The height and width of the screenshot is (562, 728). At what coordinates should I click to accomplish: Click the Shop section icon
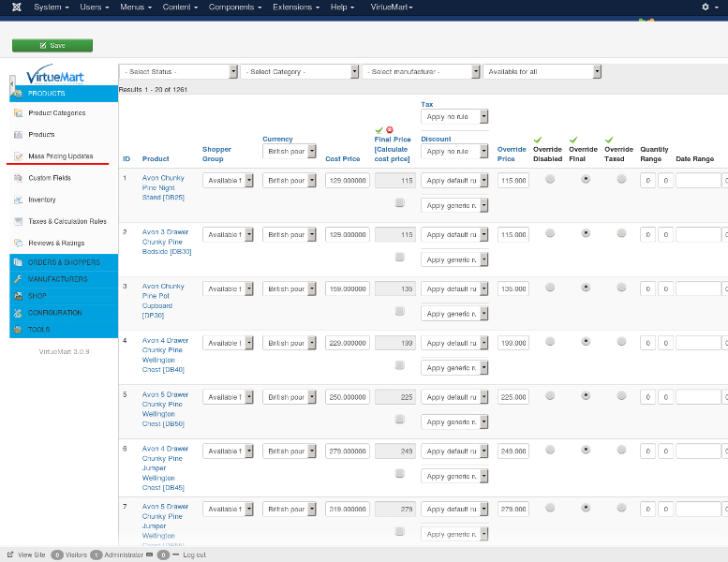click(18, 296)
